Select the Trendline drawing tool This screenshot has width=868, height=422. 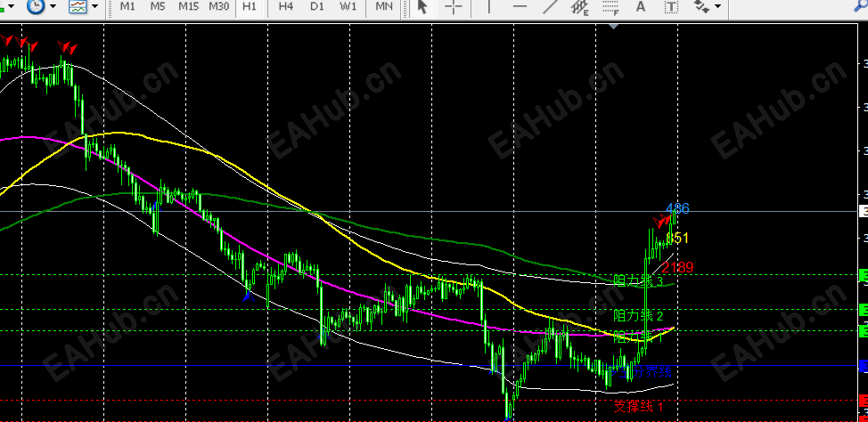coord(550,6)
